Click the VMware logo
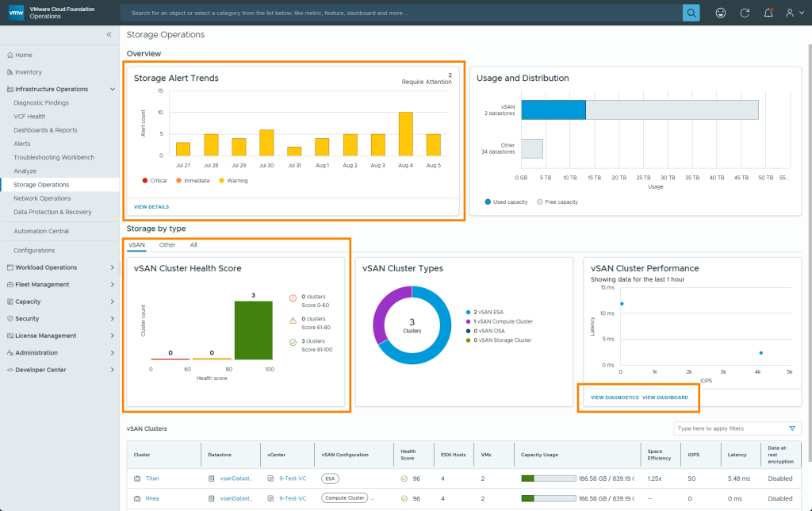Viewport: 812px width, 511px height. pyautogui.click(x=16, y=13)
